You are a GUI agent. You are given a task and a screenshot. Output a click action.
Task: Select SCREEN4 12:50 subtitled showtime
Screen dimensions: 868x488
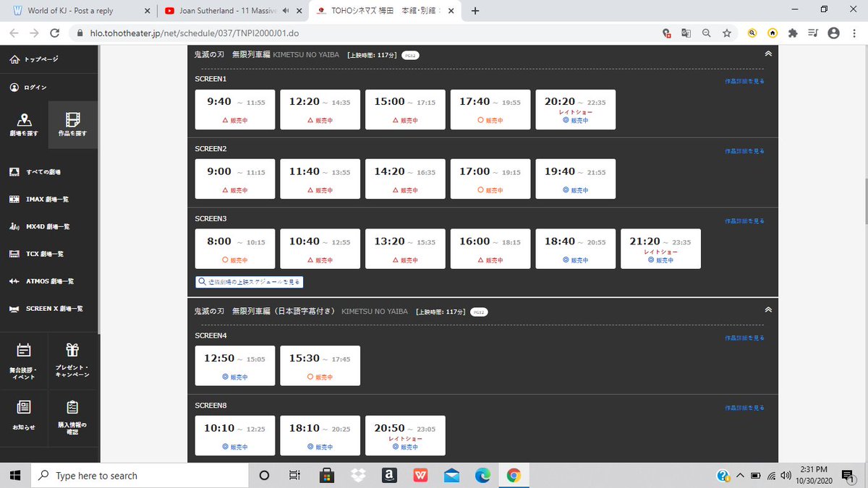235,366
